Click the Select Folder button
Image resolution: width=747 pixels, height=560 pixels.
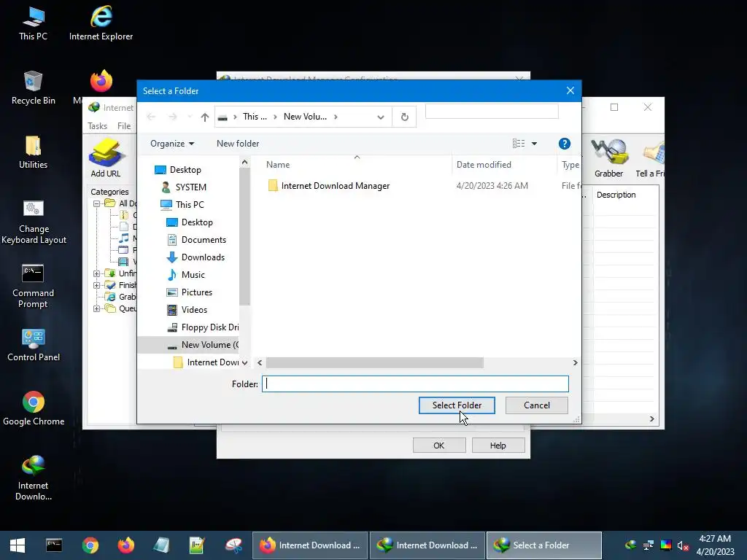[x=457, y=405]
